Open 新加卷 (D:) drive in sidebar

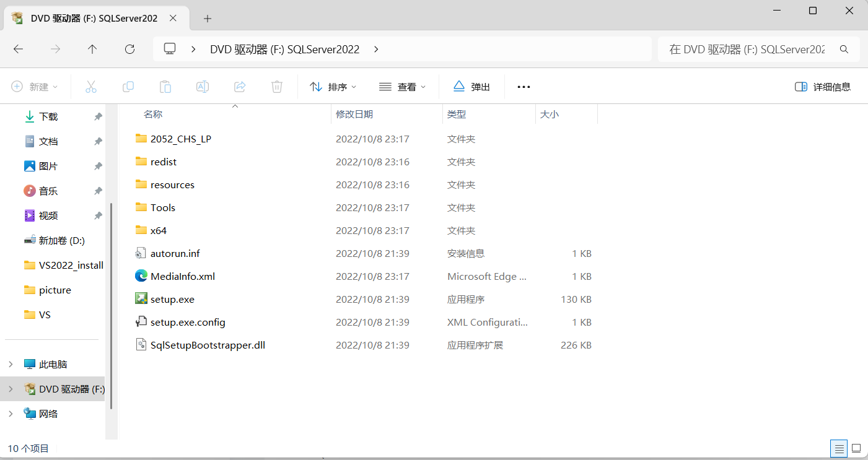coord(62,240)
